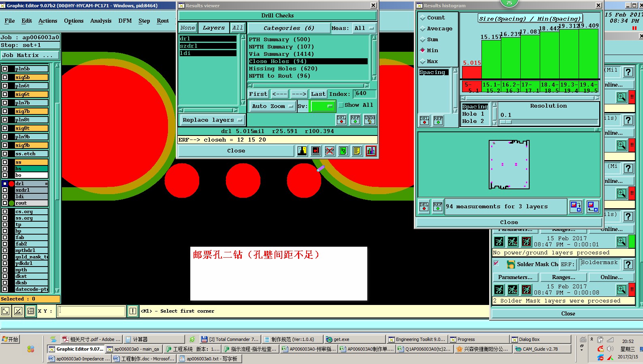Go to next result with ---> button
The image size is (643, 364).
coord(299,94)
